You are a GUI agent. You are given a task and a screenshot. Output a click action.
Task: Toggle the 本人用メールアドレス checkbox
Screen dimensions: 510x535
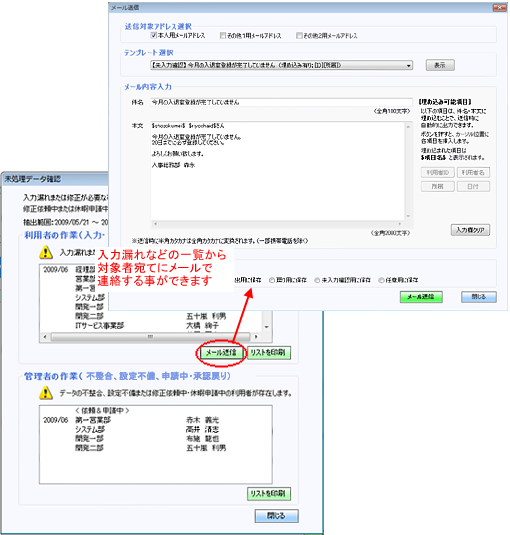tap(154, 35)
